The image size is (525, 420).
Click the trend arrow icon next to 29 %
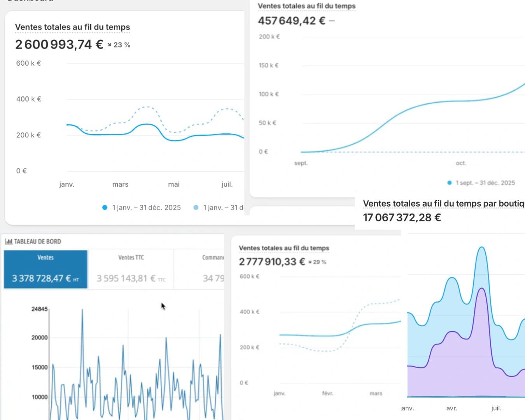click(x=310, y=262)
